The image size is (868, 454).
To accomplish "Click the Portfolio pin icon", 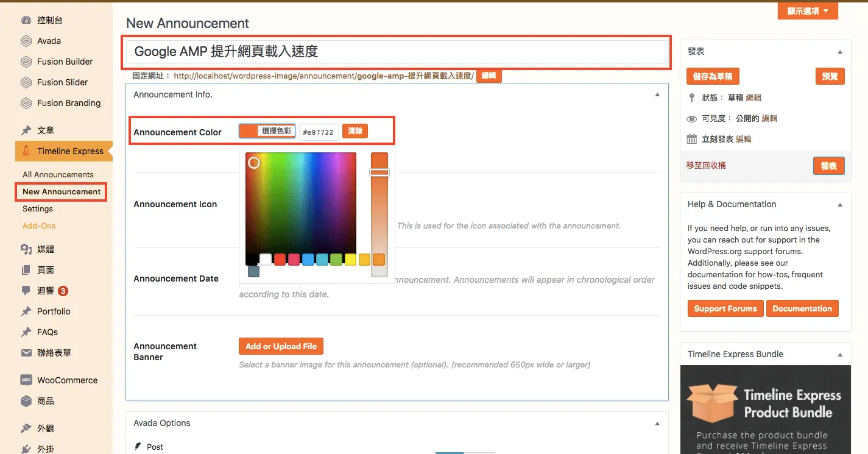I will click(x=26, y=311).
